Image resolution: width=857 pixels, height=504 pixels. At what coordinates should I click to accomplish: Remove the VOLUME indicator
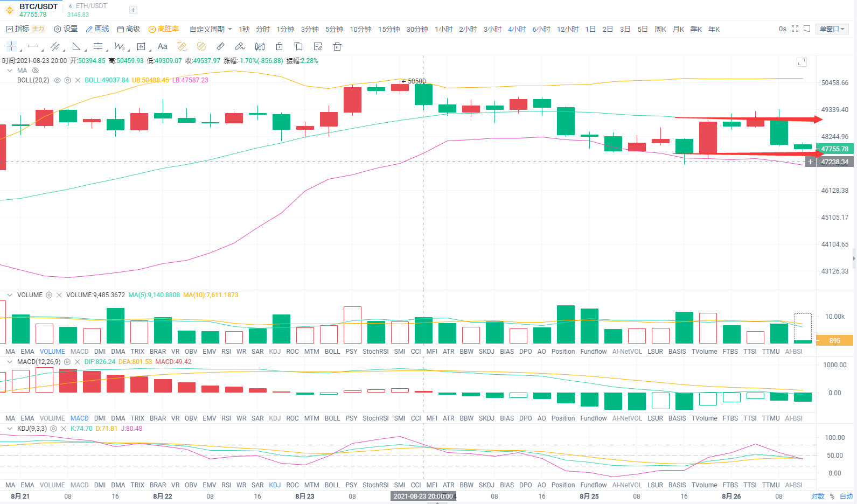point(59,295)
